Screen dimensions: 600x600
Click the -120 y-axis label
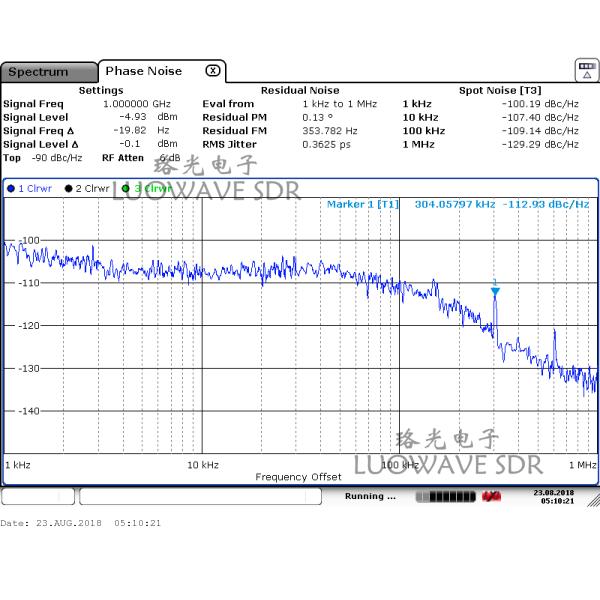coord(29,326)
